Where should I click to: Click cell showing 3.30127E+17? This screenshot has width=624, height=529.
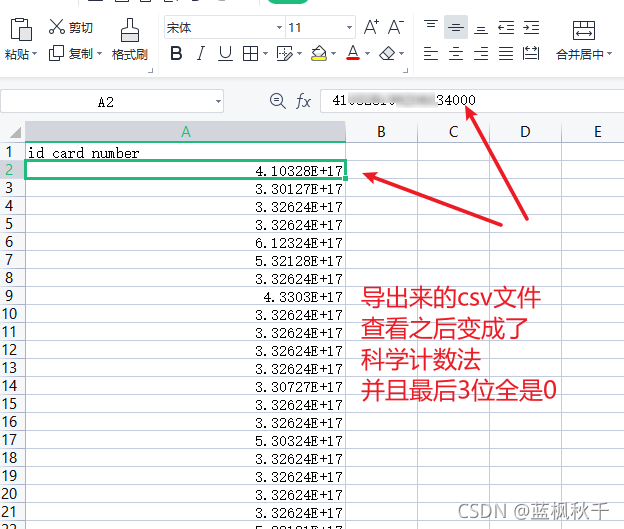185,189
